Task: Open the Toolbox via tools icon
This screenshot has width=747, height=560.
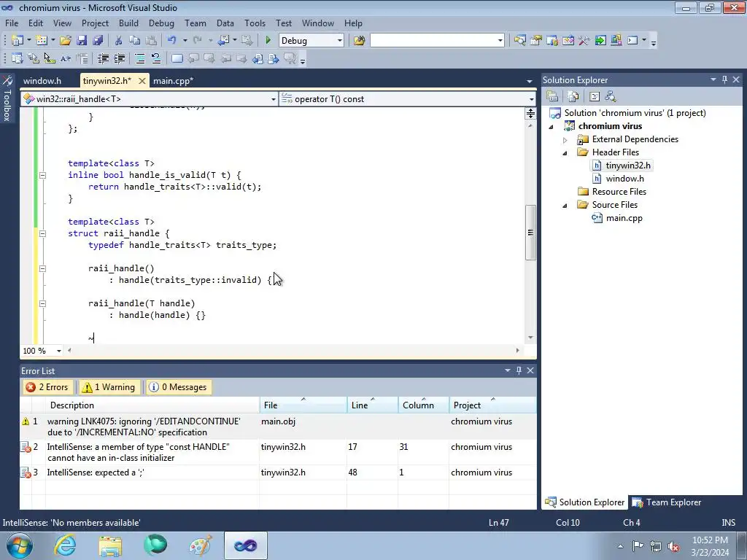Action: click(584, 41)
